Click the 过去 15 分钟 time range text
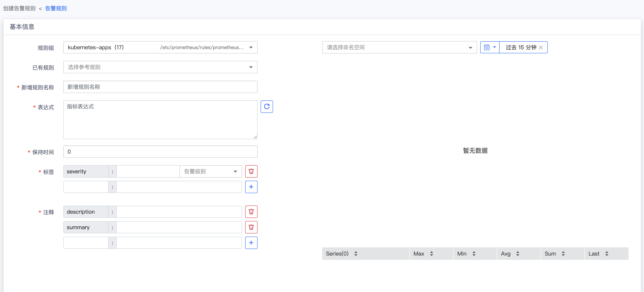 pyautogui.click(x=521, y=47)
